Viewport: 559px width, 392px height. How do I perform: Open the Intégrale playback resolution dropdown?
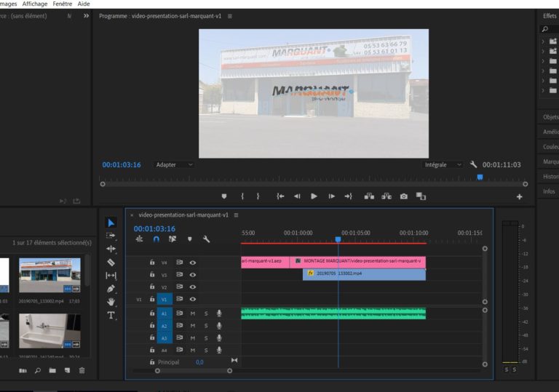(443, 165)
